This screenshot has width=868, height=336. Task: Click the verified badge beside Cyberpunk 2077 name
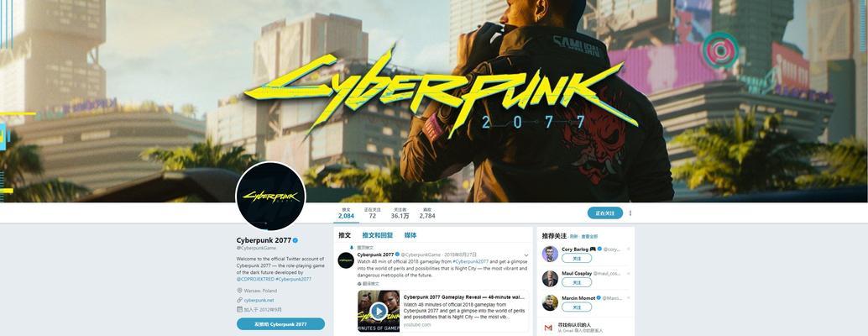[x=295, y=240]
